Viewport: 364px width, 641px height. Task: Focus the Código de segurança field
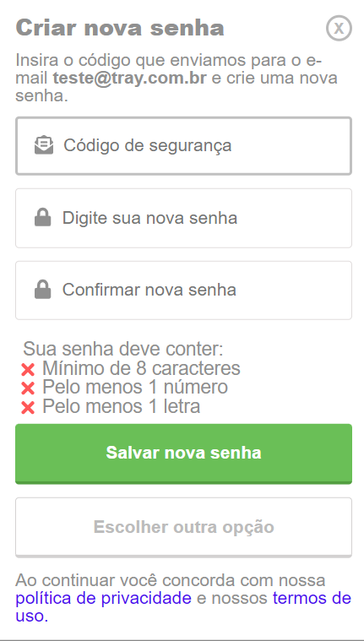tap(183, 146)
